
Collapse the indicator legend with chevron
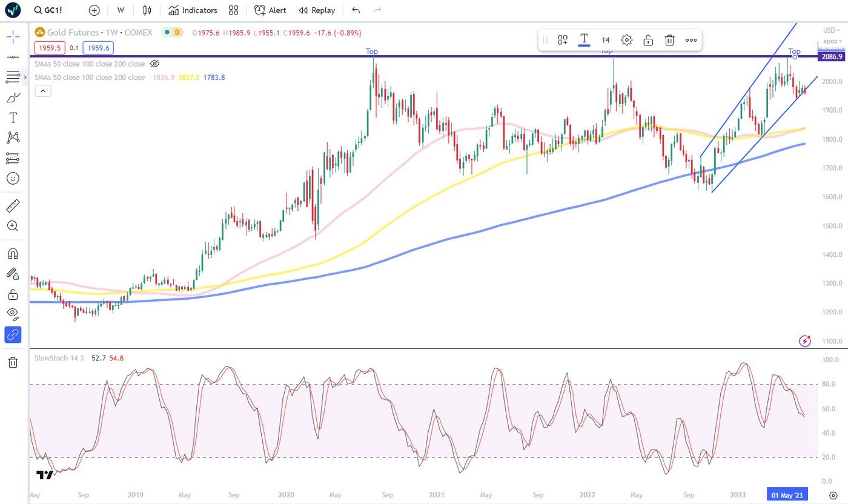pyautogui.click(x=43, y=91)
